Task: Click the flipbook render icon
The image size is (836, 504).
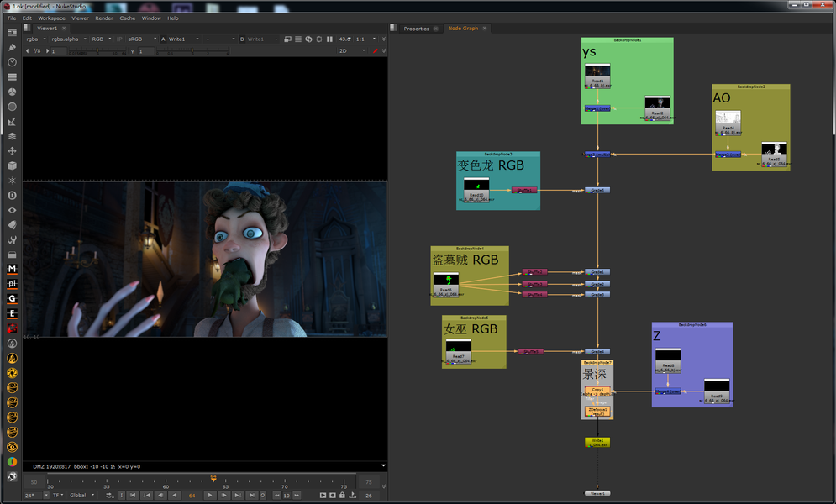Action: point(323,496)
